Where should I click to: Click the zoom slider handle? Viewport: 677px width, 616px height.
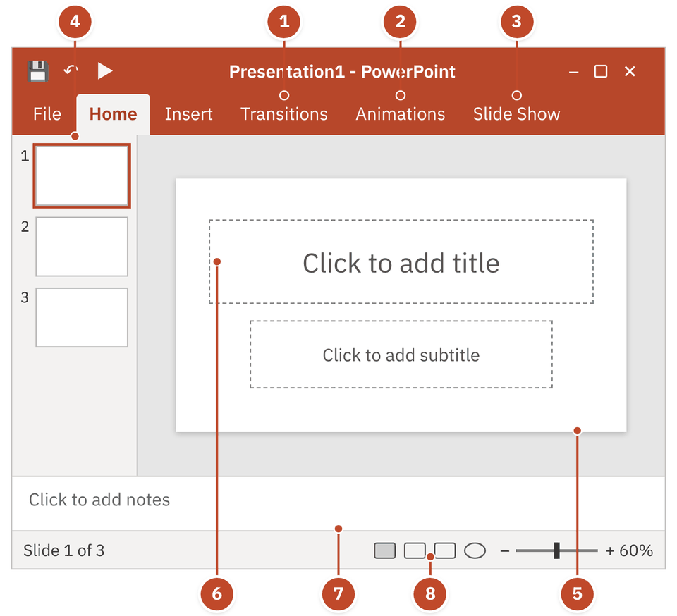557,551
